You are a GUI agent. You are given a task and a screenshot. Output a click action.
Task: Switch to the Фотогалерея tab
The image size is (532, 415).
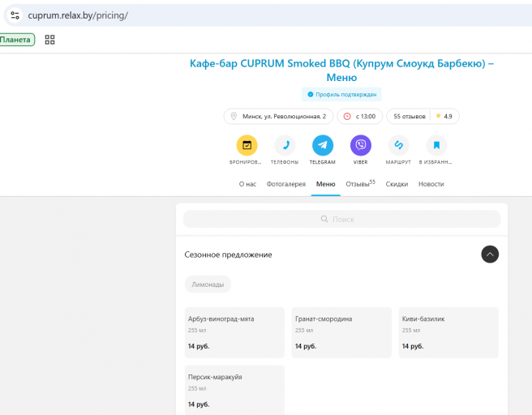click(286, 184)
